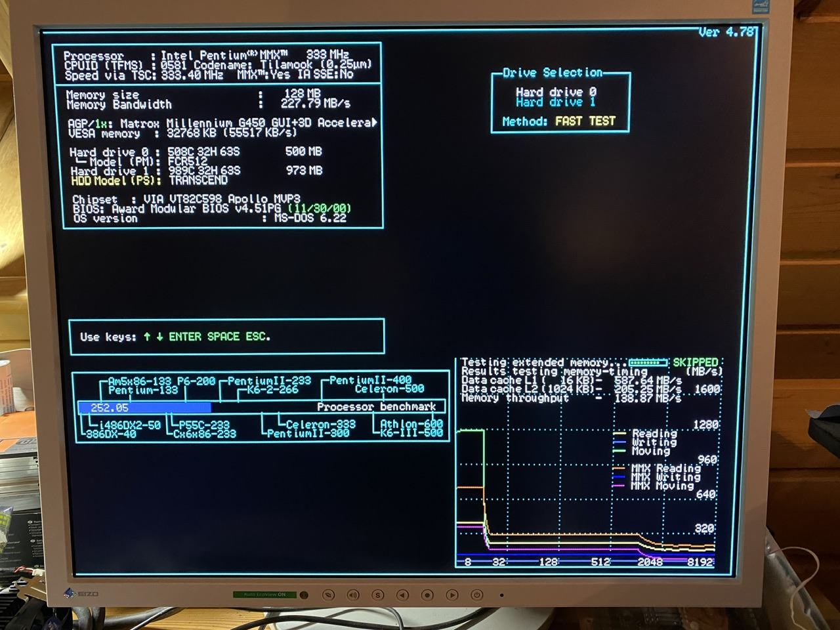
Task: Click the EIZO logo on the bezel
Action: click(82, 593)
